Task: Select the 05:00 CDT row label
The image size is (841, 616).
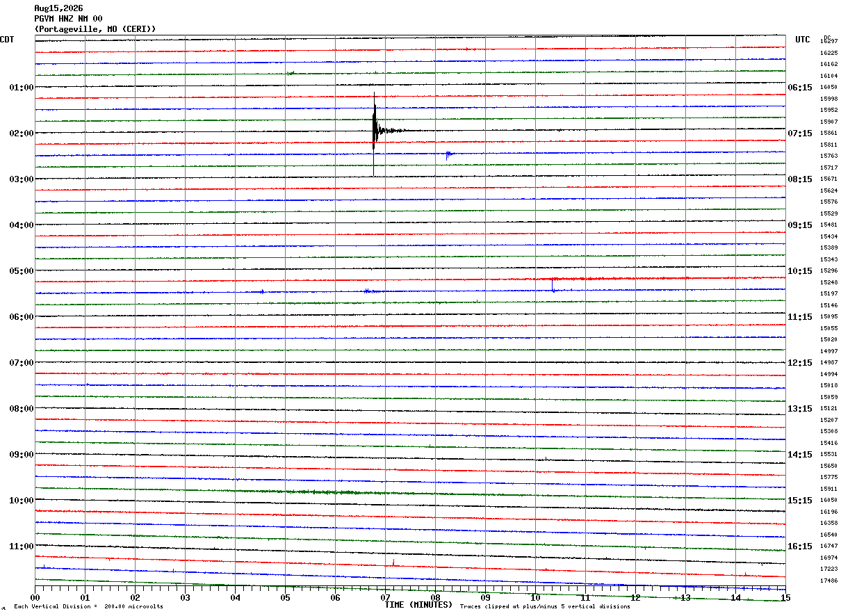Action: pyautogui.click(x=22, y=271)
